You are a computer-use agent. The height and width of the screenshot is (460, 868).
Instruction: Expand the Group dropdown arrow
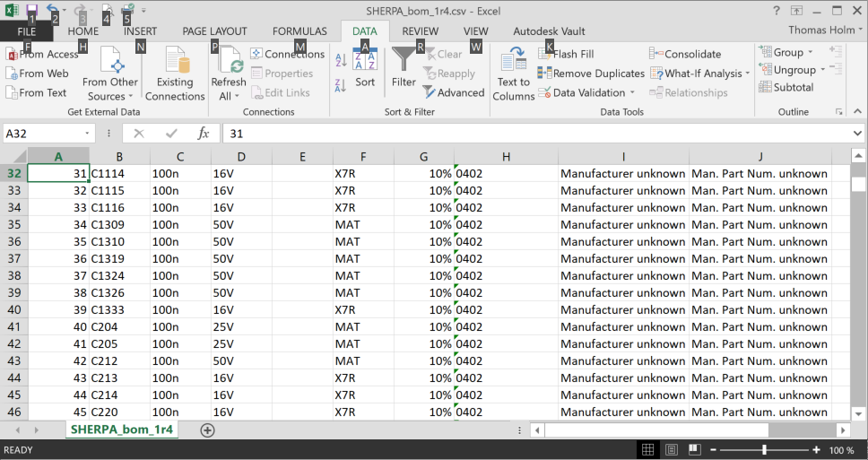click(811, 52)
